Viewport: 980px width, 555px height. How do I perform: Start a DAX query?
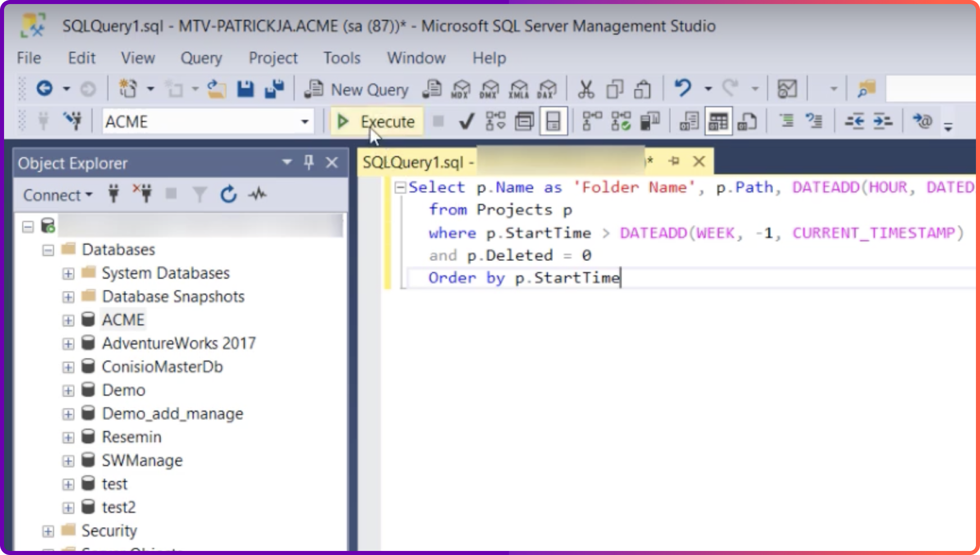pos(547,89)
